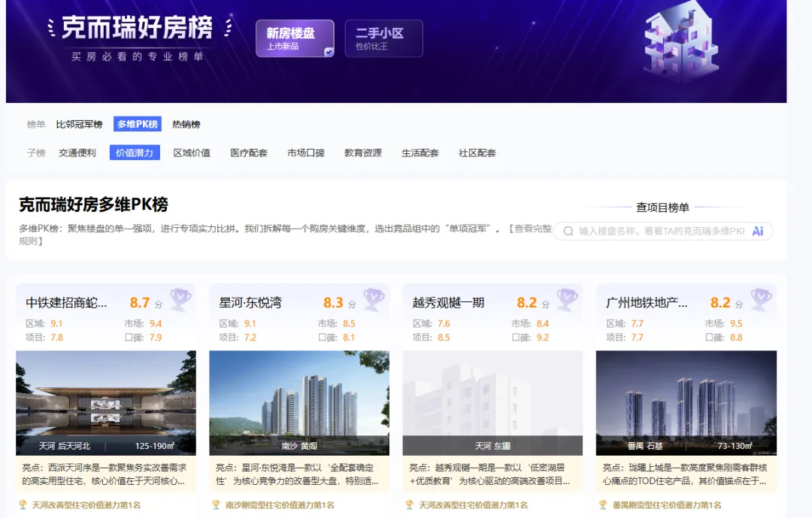Choose the 价值潜力 sub-list
812x518 pixels.
tap(135, 153)
